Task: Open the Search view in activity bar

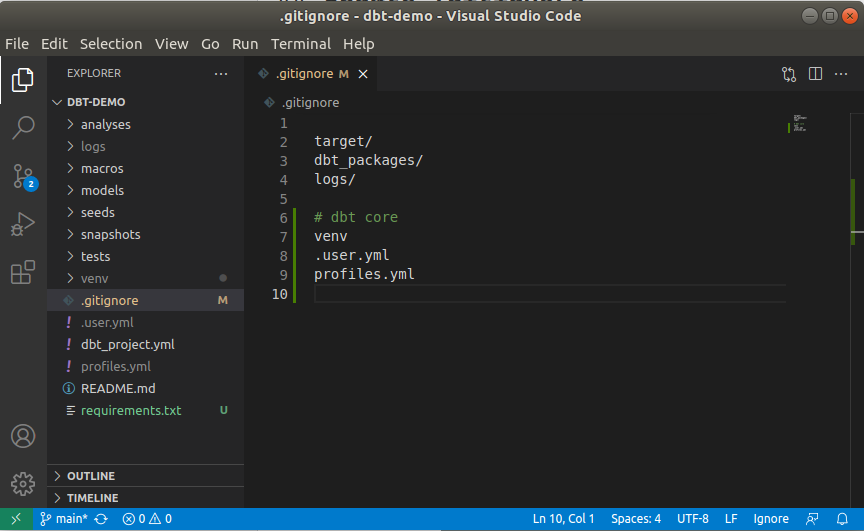Action: (23, 128)
